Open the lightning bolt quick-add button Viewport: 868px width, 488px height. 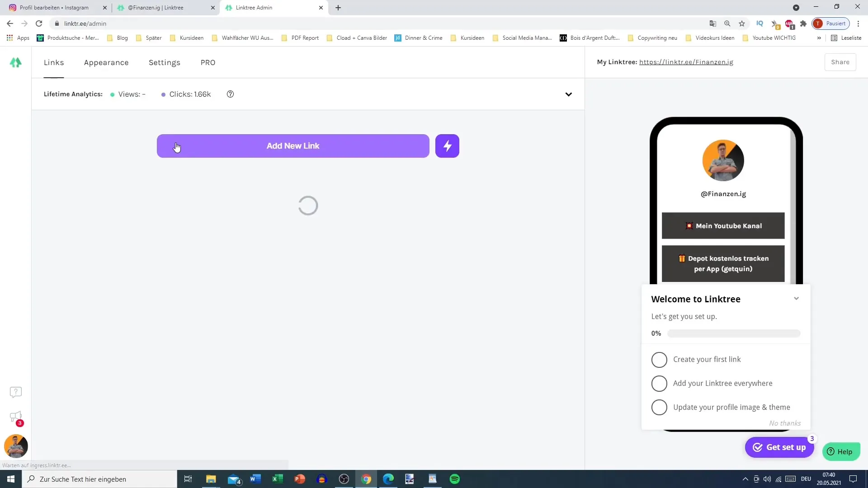(447, 146)
